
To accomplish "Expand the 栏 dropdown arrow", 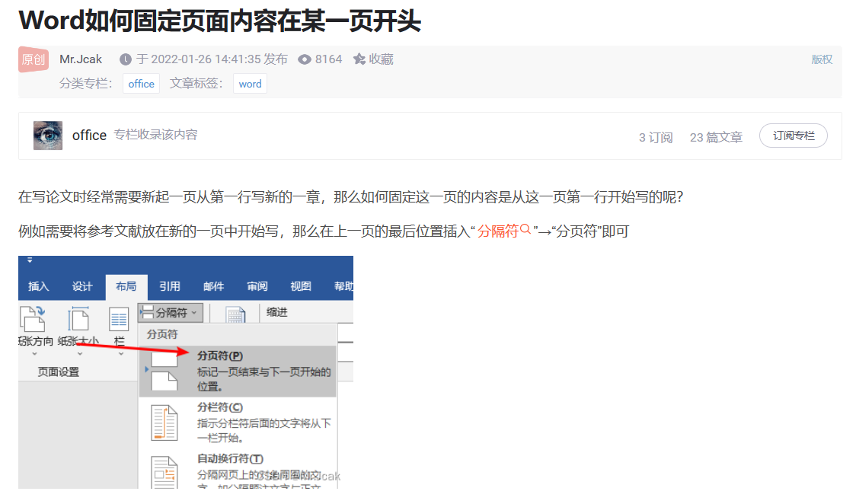I will (120, 354).
